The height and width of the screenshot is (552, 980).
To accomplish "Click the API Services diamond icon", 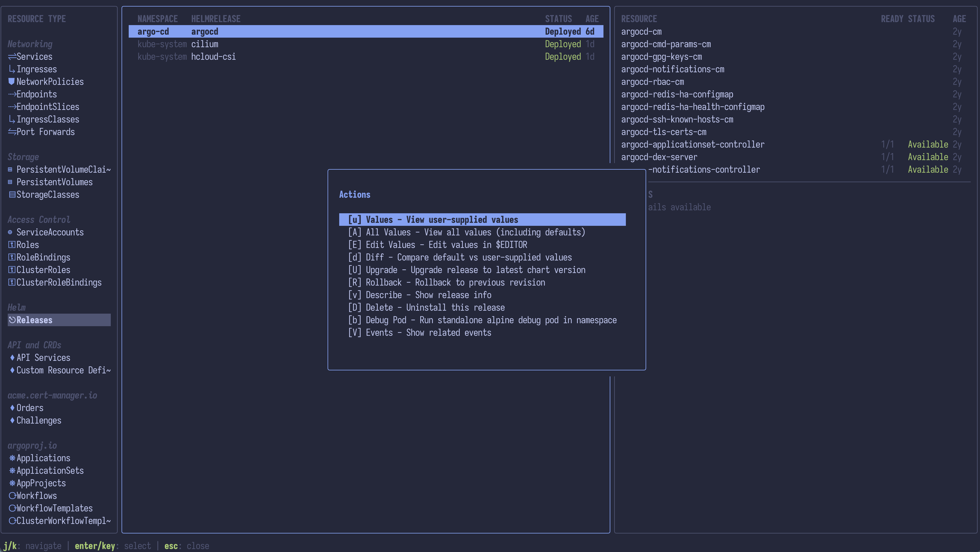I will click(12, 358).
